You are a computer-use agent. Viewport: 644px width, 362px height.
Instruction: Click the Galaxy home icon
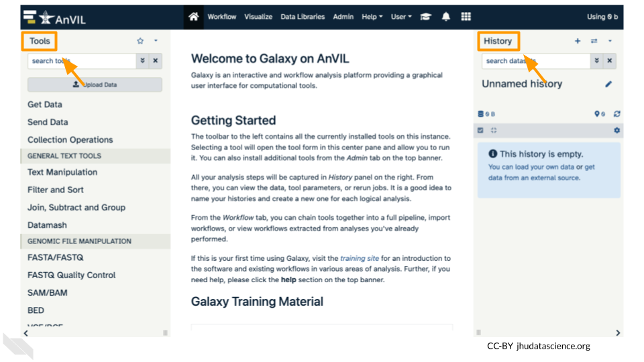pos(193,16)
